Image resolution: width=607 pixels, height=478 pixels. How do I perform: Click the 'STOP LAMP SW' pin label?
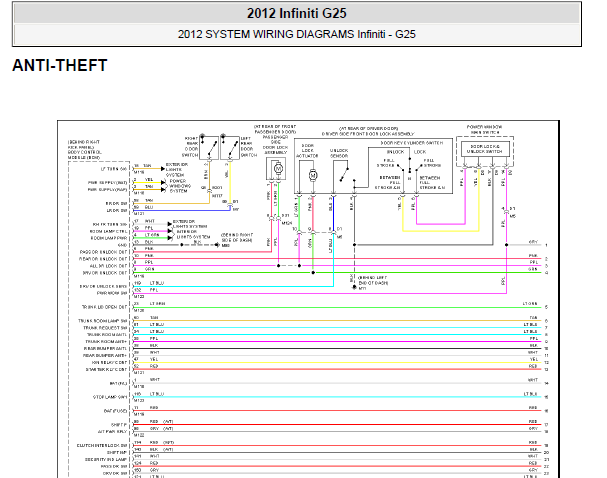tap(110, 397)
